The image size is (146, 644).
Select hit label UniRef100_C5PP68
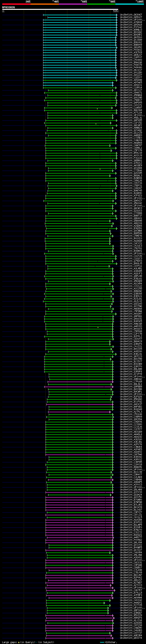131,331
